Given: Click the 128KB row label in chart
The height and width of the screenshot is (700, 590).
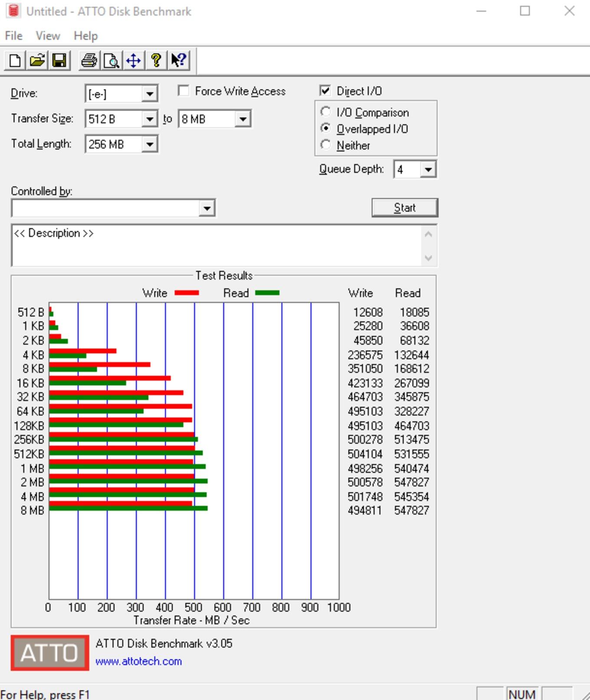Looking at the screenshot, I should click(29, 426).
